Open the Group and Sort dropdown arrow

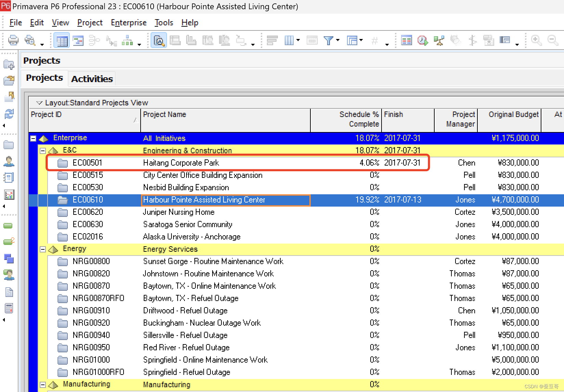click(361, 40)
